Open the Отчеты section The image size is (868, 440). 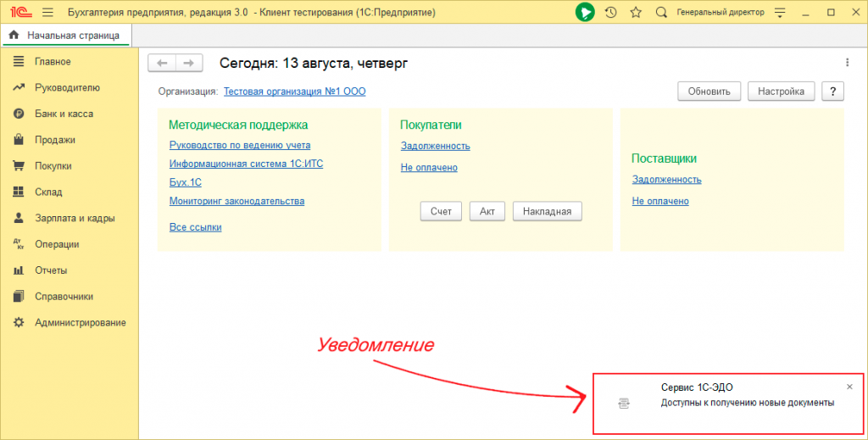pos(51,270)
